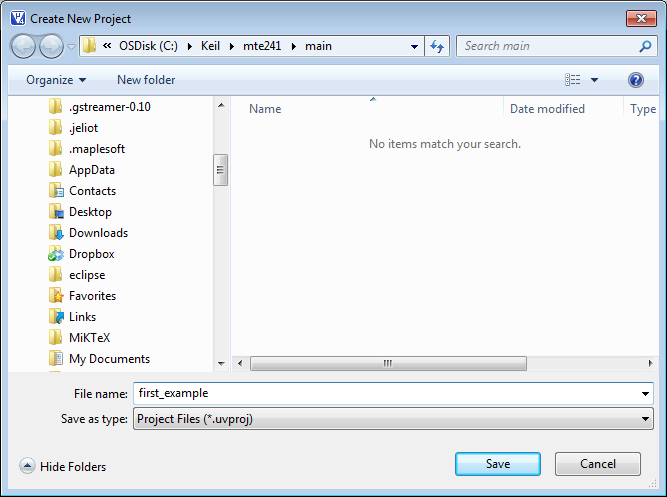Click the change view icon
667x497 pixels.
(x=573, y=80)
